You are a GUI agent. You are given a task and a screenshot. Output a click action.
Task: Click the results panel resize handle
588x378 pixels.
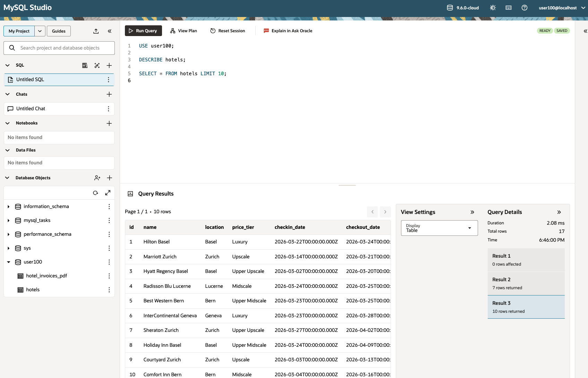coord(347,186)
